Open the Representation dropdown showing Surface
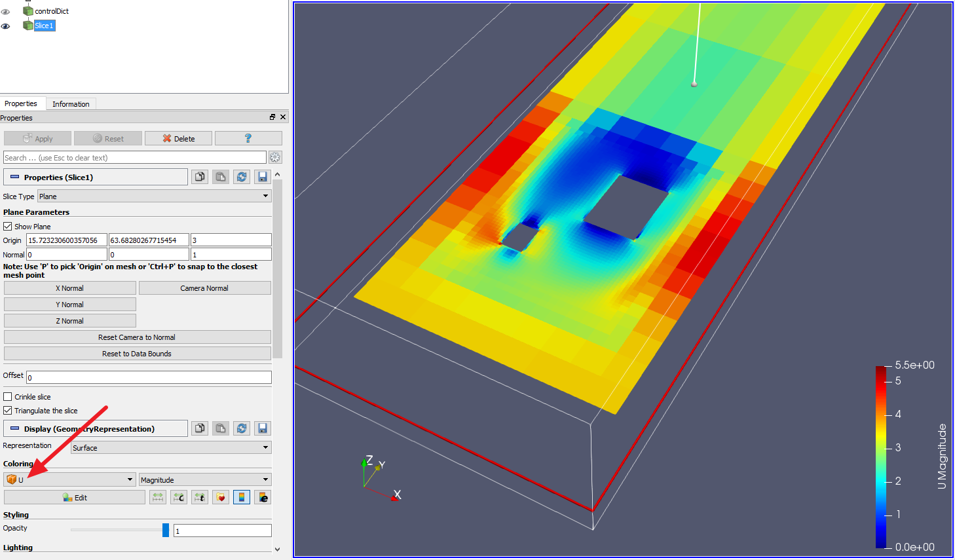The height and width of the screenshot is (560, 955). point(171,448)
